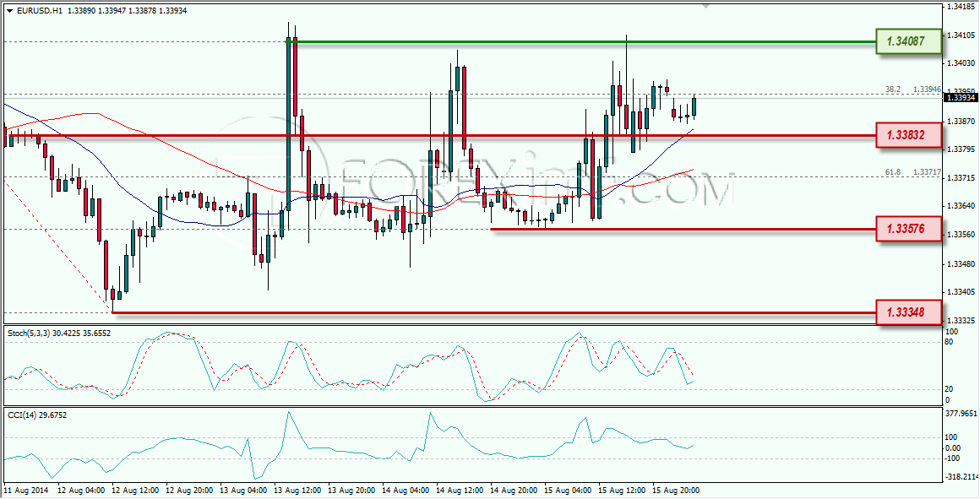The width and height of the screenshot is (980, 499).
Task: Click the small triangle before EURUSD,H1 title
Action: coord(8,11)
